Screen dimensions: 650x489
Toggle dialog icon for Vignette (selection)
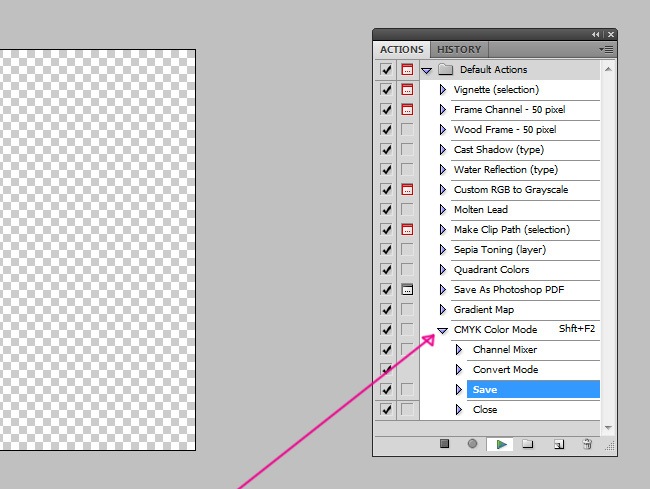(x=407, y=90)
